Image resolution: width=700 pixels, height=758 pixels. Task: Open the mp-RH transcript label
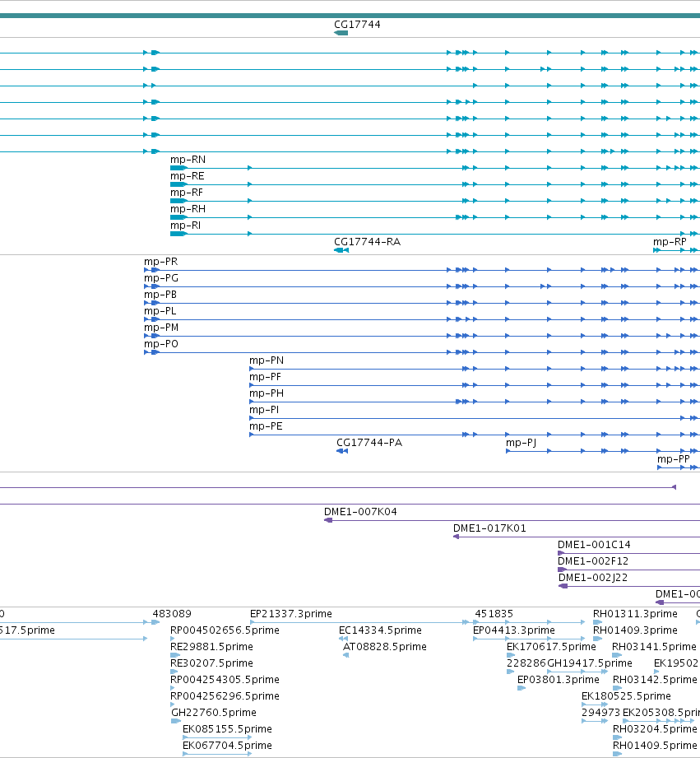tap(188, 209)
